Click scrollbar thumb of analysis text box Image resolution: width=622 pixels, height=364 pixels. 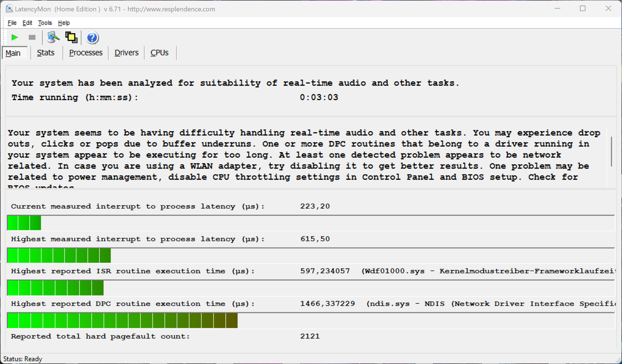(611, 151)
